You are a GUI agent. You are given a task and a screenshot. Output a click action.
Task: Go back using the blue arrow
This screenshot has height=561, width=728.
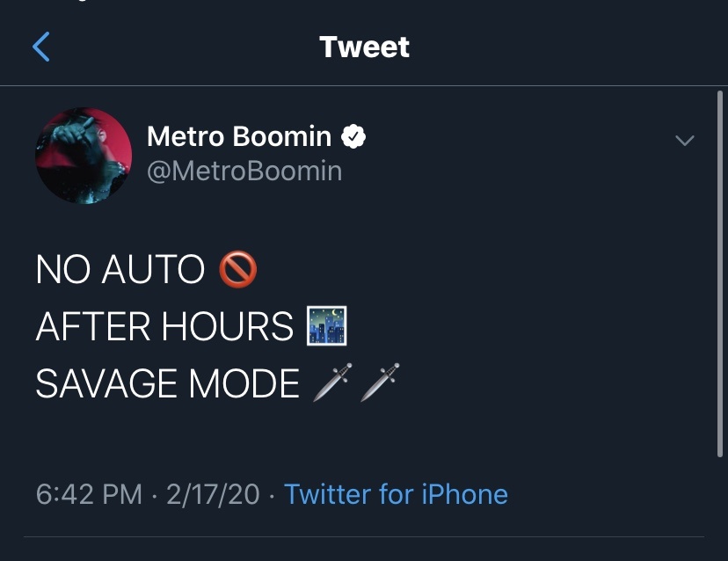coord(40,47)
